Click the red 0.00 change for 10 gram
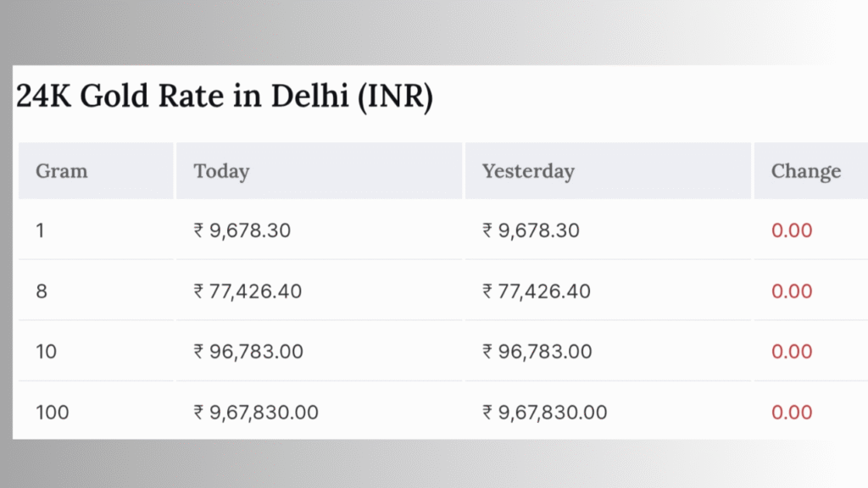 tap(792, 352)
